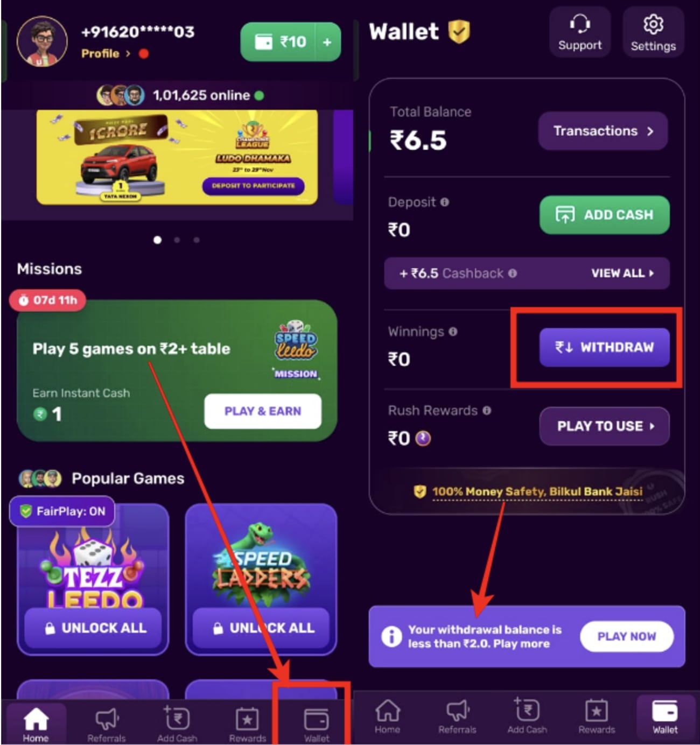Open the 1 Crore Ludo Dhamaka banner
Viewport: 700px width, 745px height.
177,157
